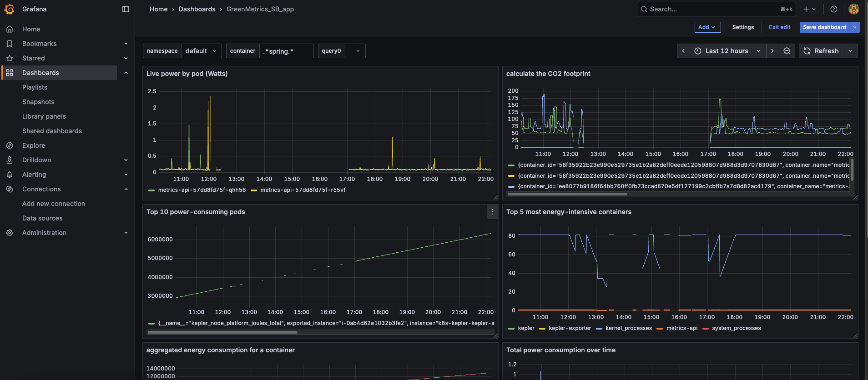
Task: Toggle the kepler-exporter legend series
Action: tap(570, 328)
